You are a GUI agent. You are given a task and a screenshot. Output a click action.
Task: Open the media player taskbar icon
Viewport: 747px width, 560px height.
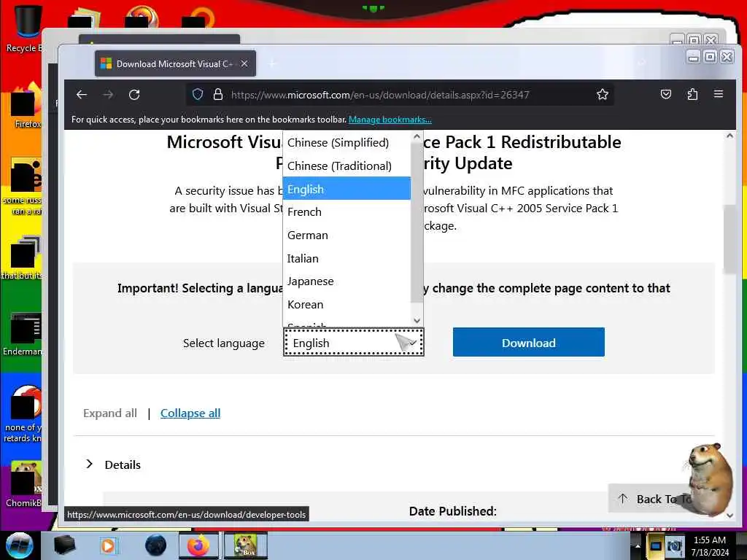(108, 545)
